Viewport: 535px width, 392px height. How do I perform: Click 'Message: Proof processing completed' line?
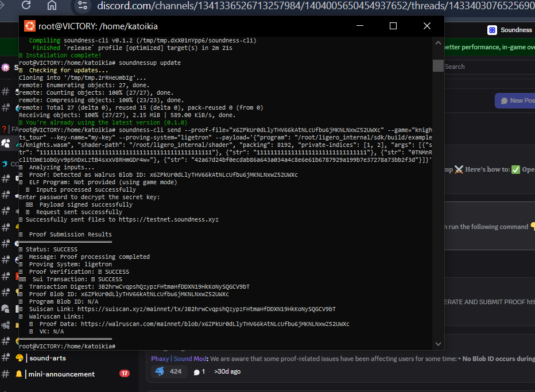(x=84, y=257)
